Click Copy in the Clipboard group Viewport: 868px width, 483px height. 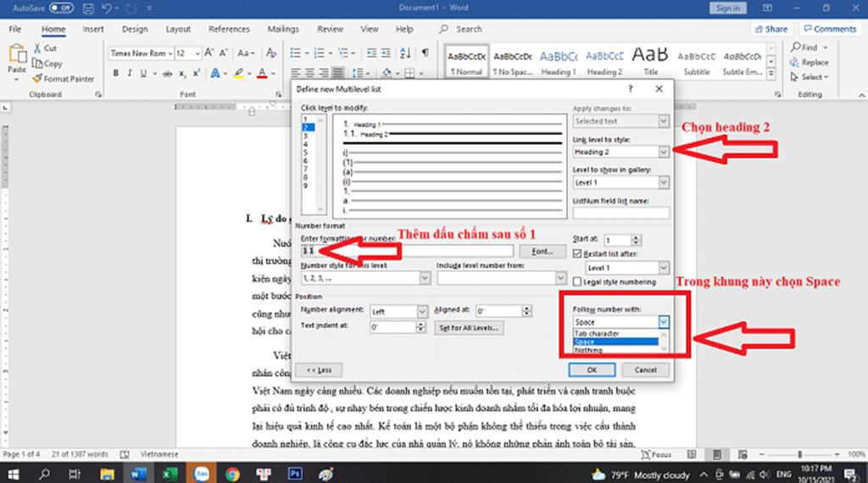coord(47,64)
